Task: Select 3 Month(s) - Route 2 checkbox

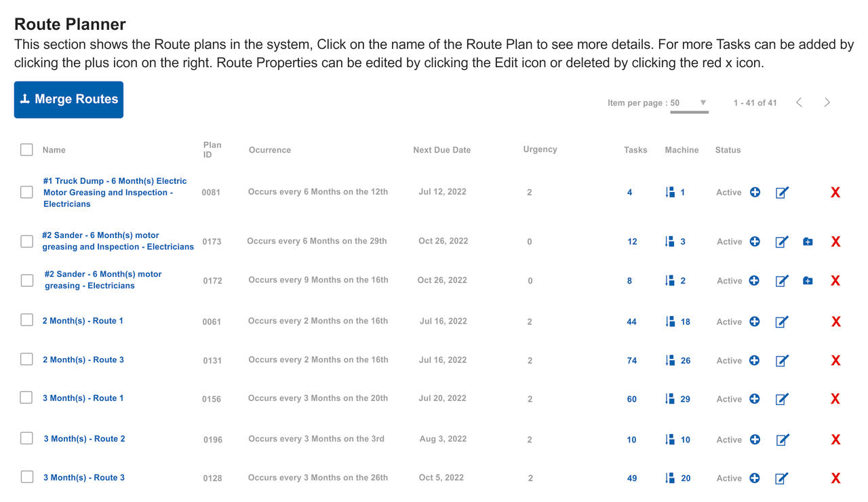Action: click(x=26, y=438)
